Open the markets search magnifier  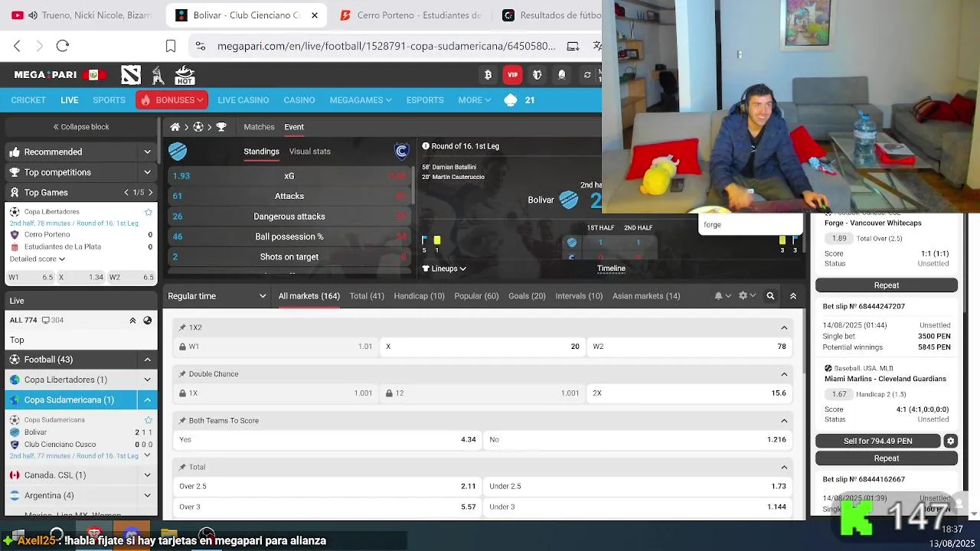(x=771, y=296)
